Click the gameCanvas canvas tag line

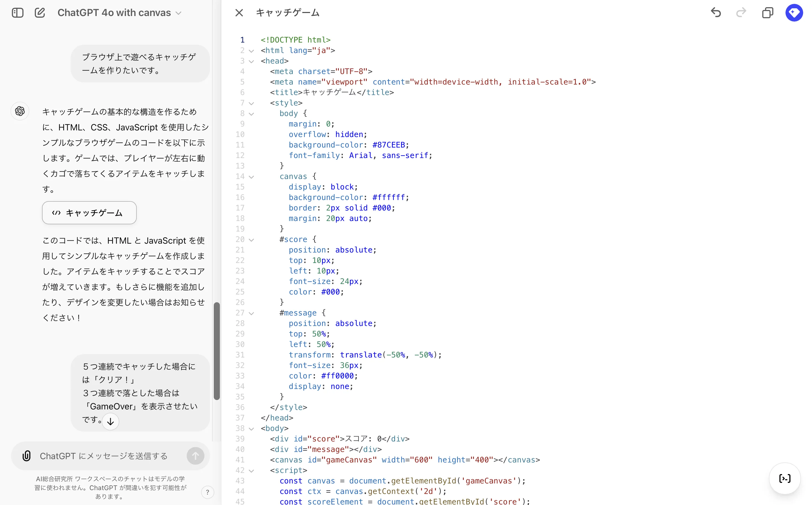(x=405, y=460)
